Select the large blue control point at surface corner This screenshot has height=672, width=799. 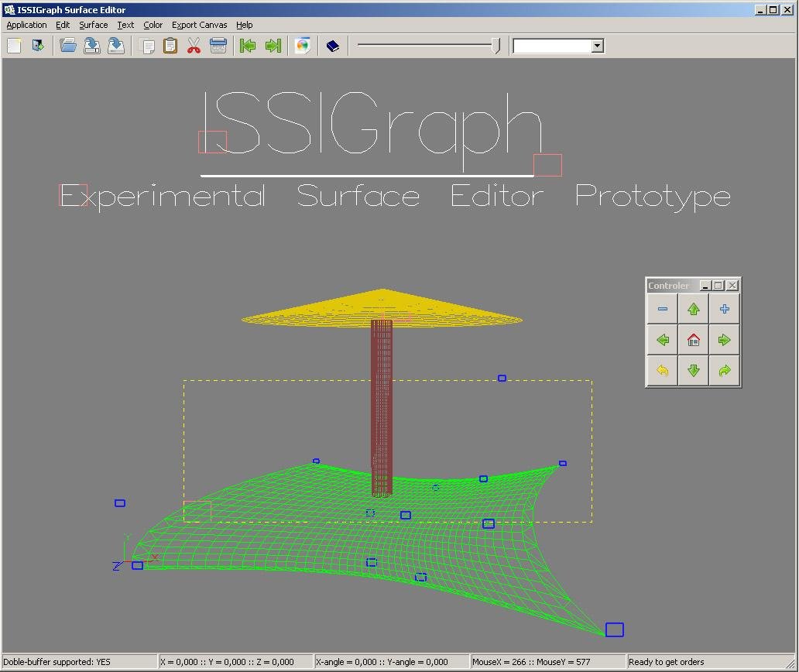point(614,629)
